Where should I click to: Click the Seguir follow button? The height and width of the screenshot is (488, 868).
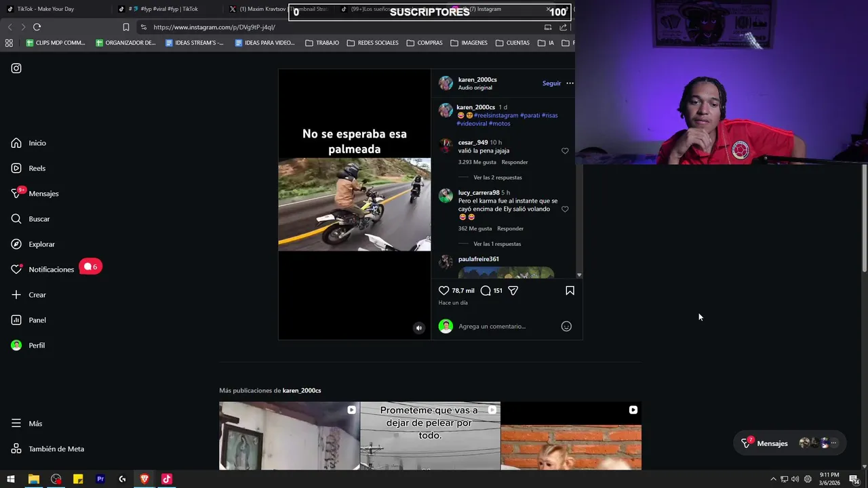point(551,83)
